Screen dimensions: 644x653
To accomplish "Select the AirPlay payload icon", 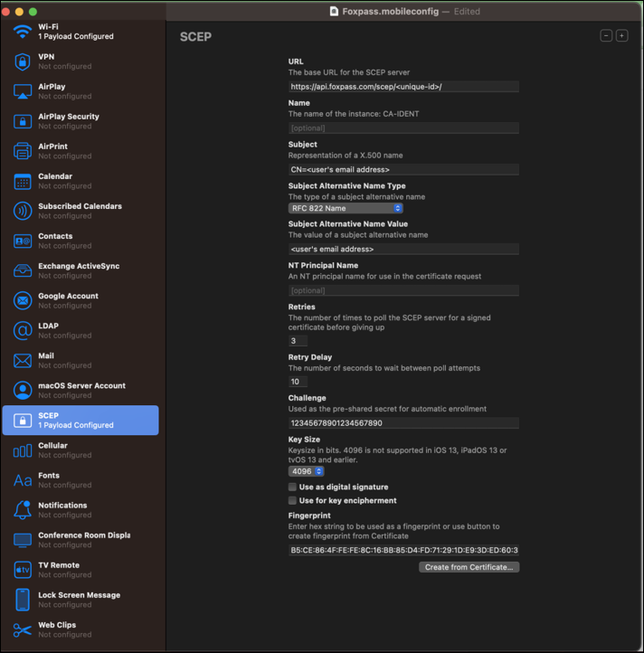I will [23, 91].
